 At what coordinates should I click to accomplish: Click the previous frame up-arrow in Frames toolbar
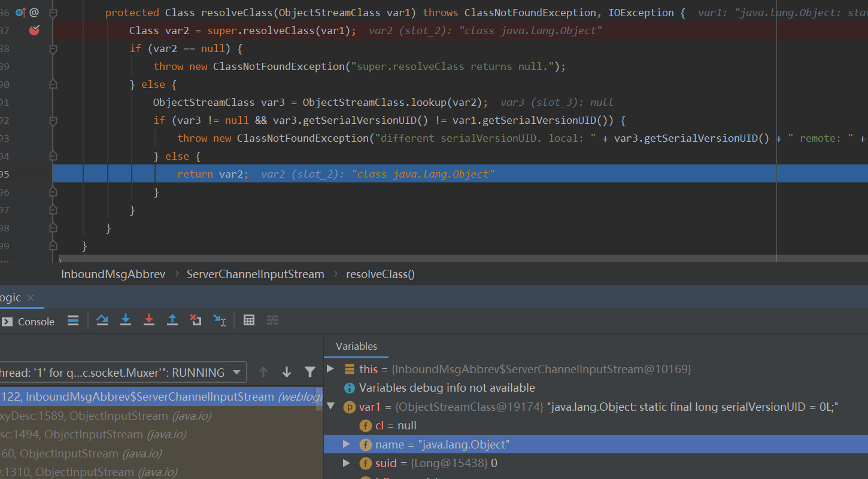[263, 373]
